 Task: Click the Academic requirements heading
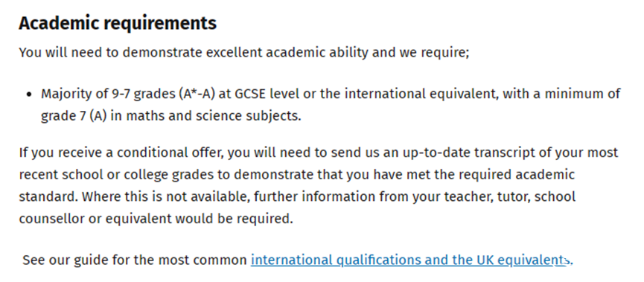tap(118, 23)
